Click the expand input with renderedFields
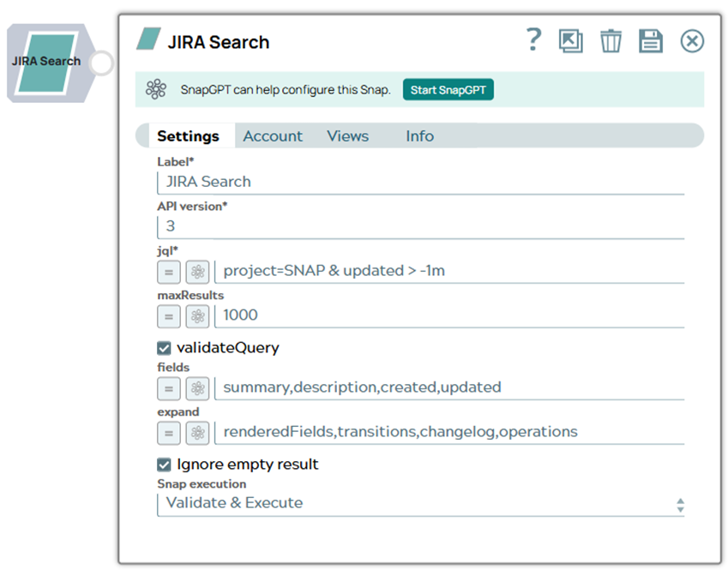The width and height of the screenshot is (728, 570). [449, 432]
